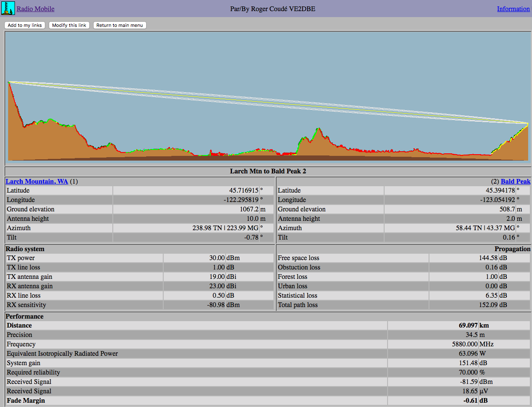Select Bald Peak longitude -123.054192
The height and width of the screenshot is (407, 532).
pos(498,200)
